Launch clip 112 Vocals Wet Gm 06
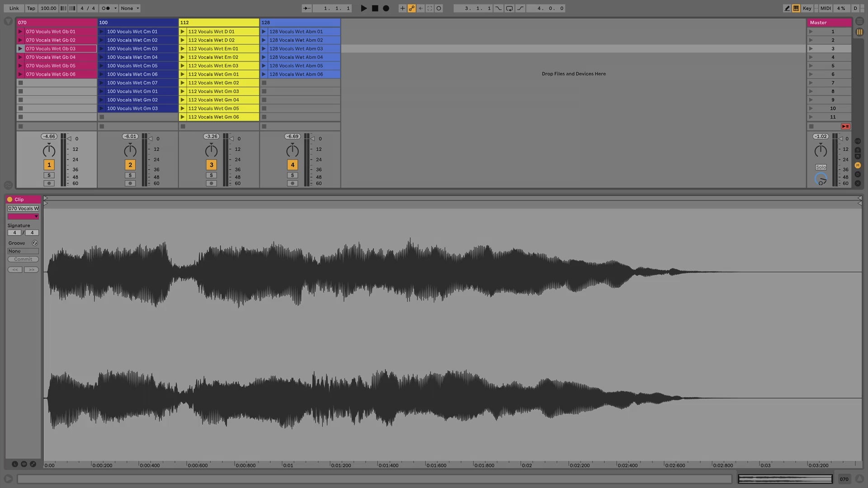This screenshot has height=488, width=868. (183, 117)
